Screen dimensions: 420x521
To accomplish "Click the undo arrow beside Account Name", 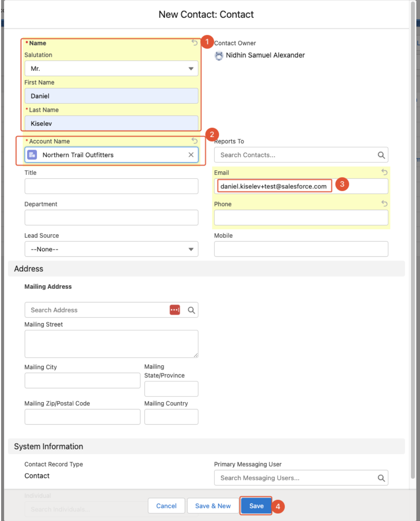I will click(194, 141).
